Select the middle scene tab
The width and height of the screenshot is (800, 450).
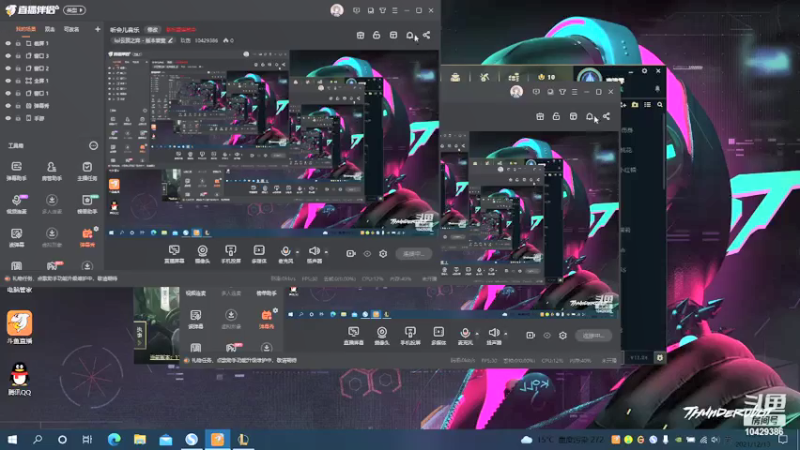[x=49, y=29]
